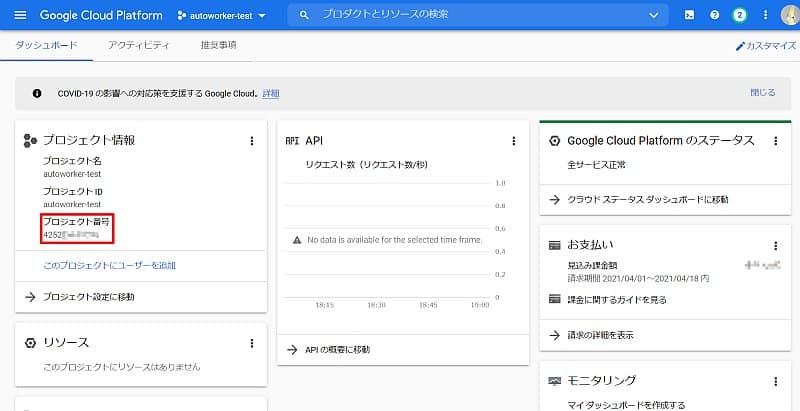Screen dimensions: 800x411
Task: Click the no-data warning triangle icon
Action: pos(297,239)
